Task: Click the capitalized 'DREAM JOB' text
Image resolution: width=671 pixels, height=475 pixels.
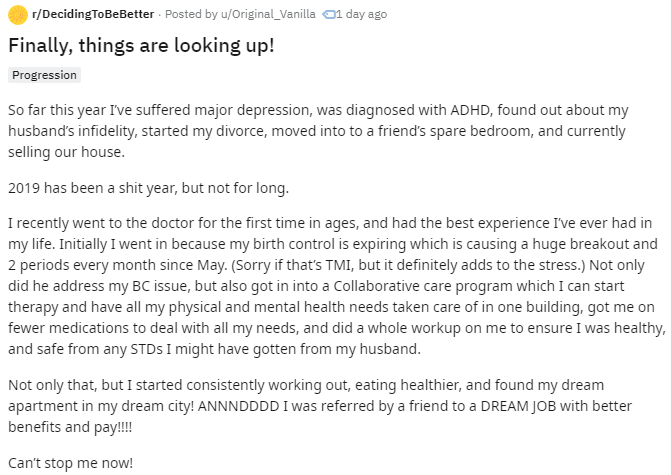Action: (518, 406)
